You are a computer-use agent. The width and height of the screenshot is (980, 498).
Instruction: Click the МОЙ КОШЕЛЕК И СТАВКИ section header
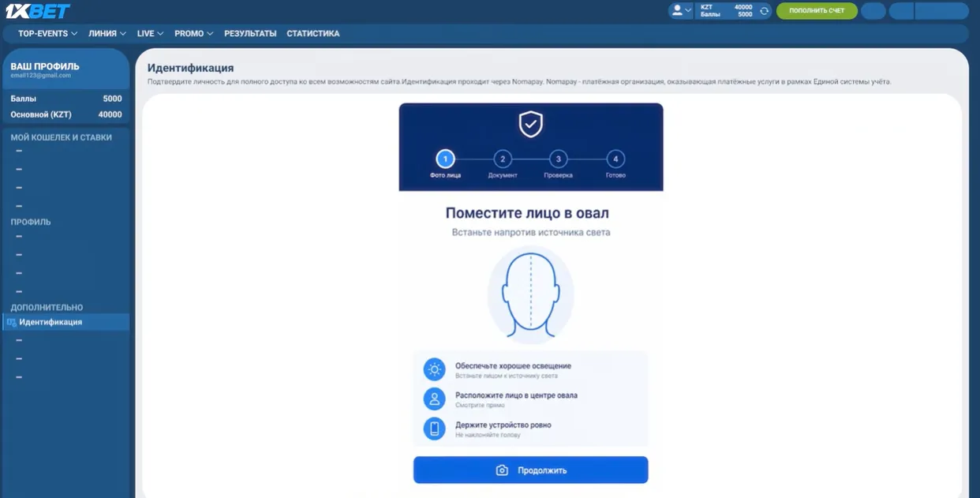tap(61, 137)
